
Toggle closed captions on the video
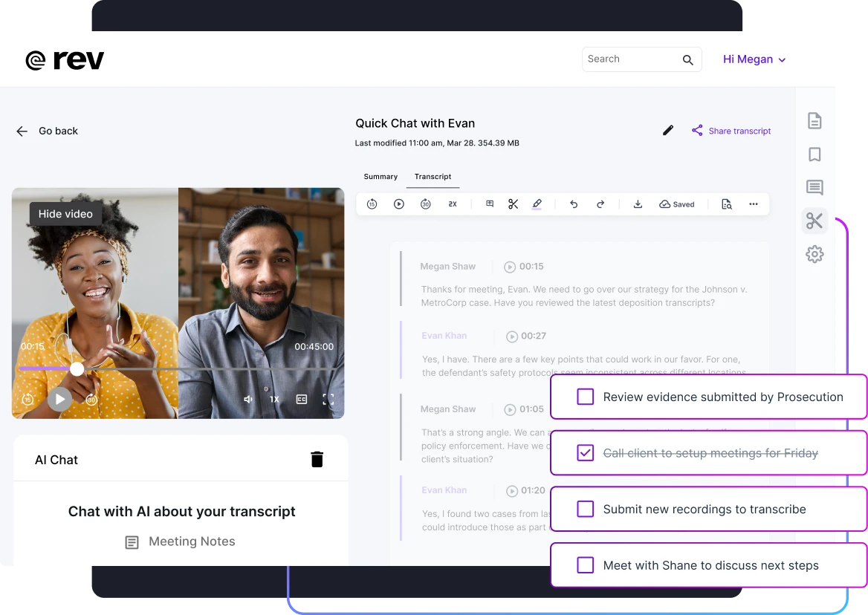point(301,400)
